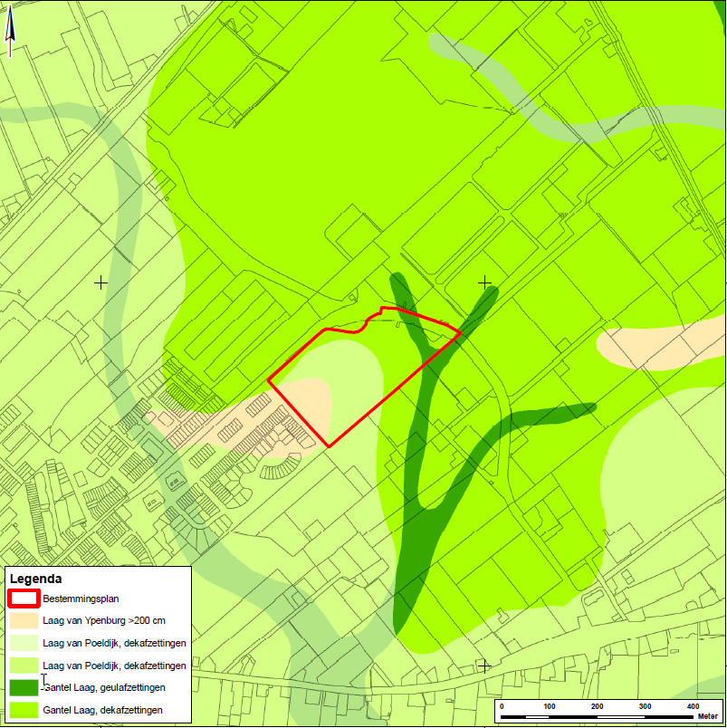Click the Y-shaped dark green channel junction
The height and width of the screenshot is (728, 727).
coord(426,361)
